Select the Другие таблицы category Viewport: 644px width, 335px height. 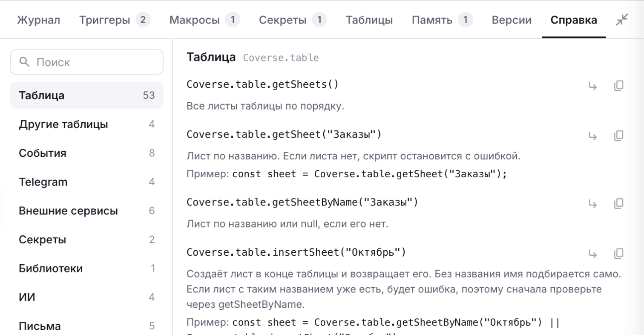point(87,124)
